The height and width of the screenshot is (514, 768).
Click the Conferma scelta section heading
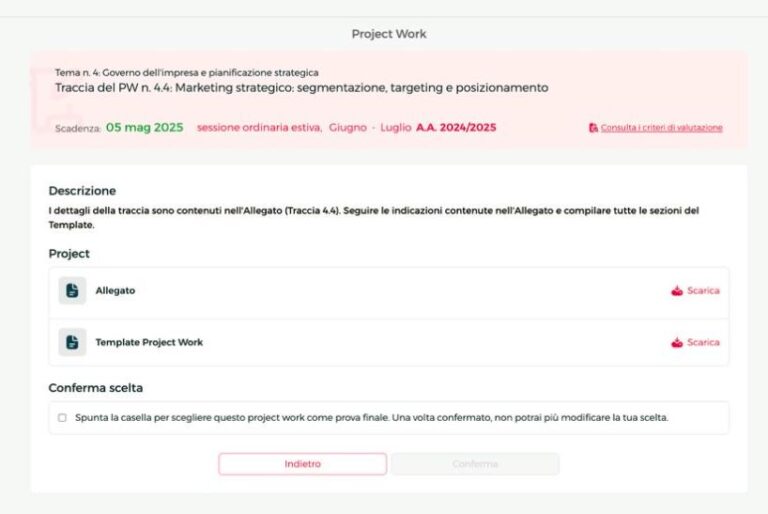[98, 388]
